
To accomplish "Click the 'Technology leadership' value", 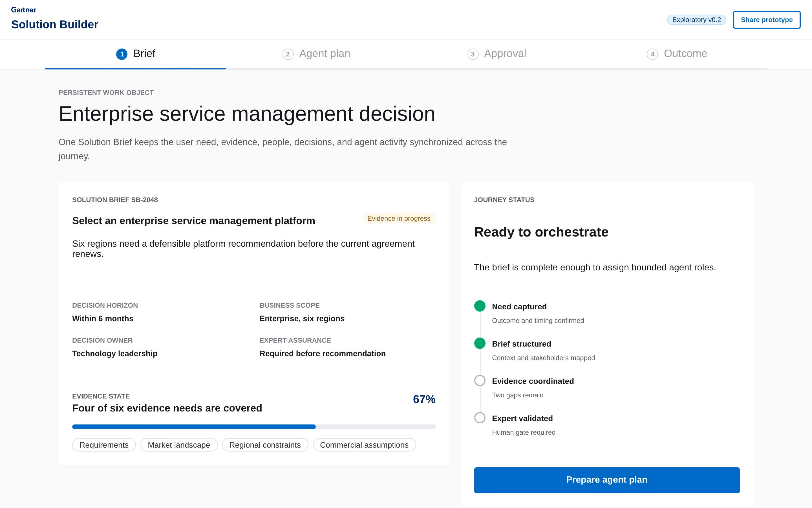I will [x=115, y=353].
